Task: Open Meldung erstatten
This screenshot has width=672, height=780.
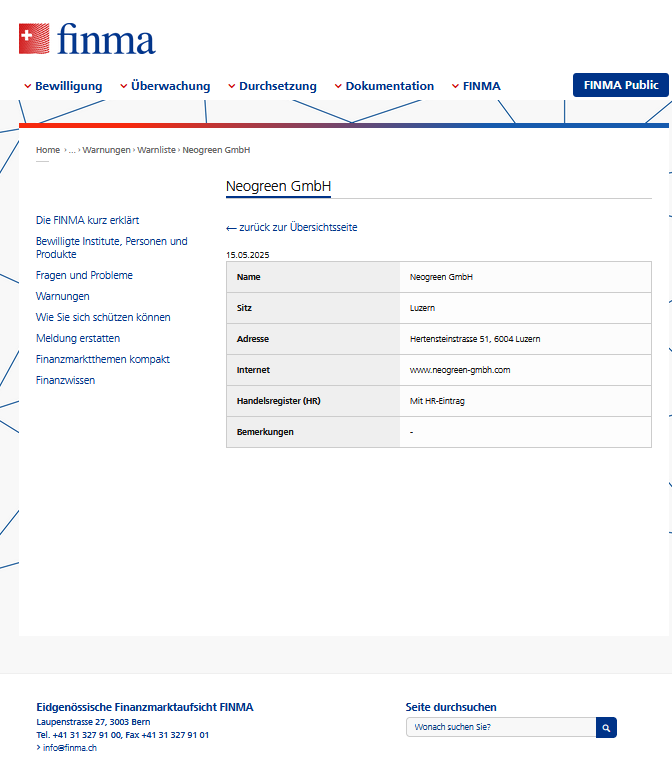Action: [78, 338]
